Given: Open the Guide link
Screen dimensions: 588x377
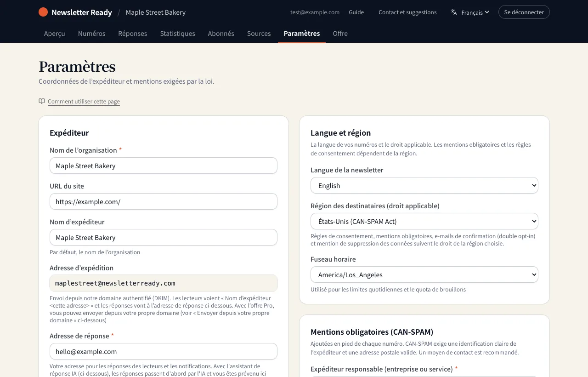Looking at the screenshot, I should (x=356, y=12).
